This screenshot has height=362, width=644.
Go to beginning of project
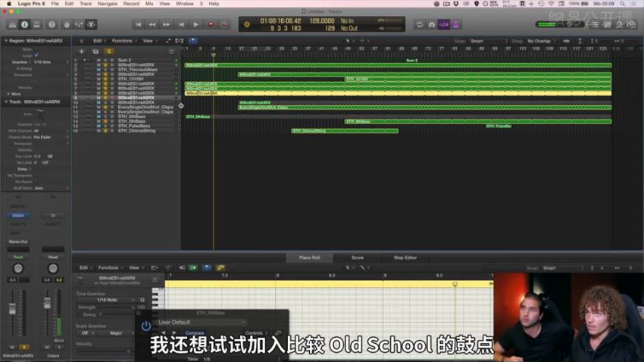[139, 25]
